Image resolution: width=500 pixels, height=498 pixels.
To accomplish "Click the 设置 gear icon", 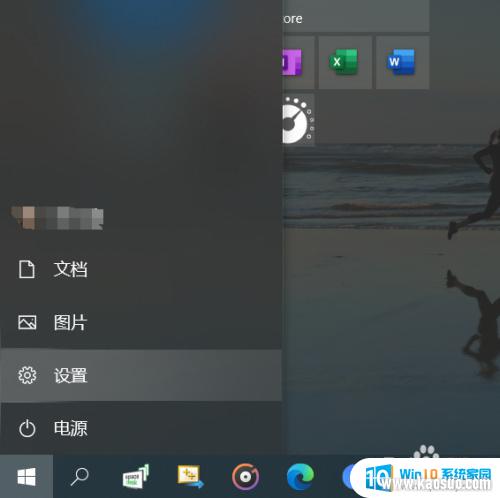I will (27, 375).
